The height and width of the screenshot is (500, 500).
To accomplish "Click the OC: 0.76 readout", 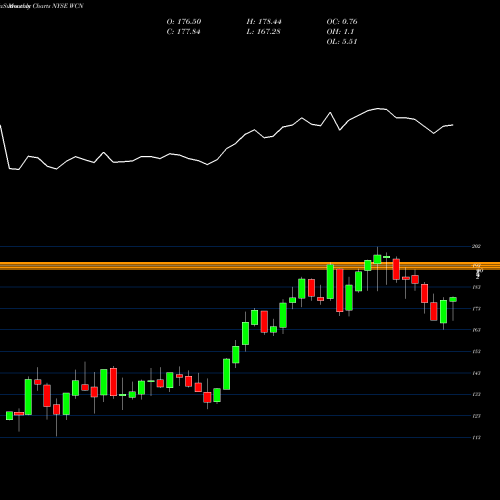I will (x=342, y=22).
